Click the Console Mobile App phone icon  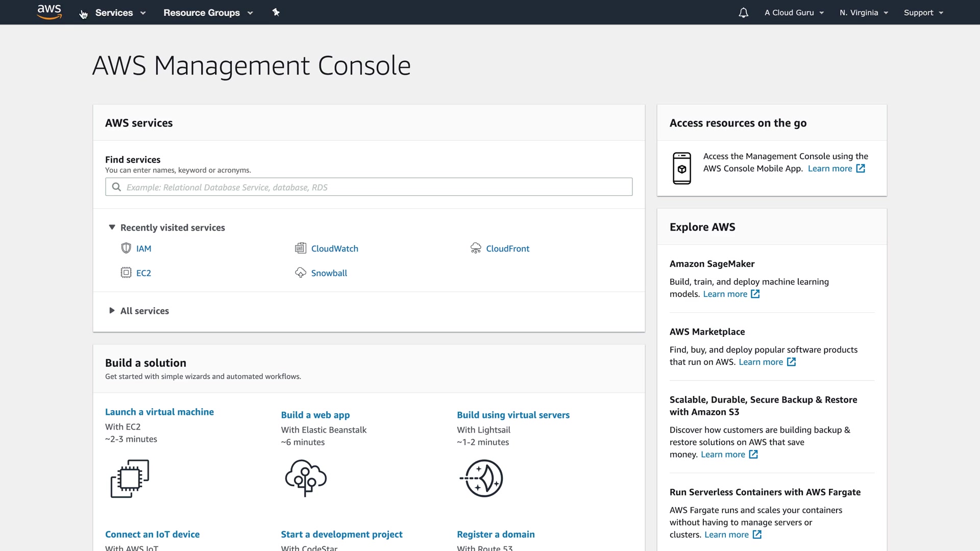(x=682, y=168)
